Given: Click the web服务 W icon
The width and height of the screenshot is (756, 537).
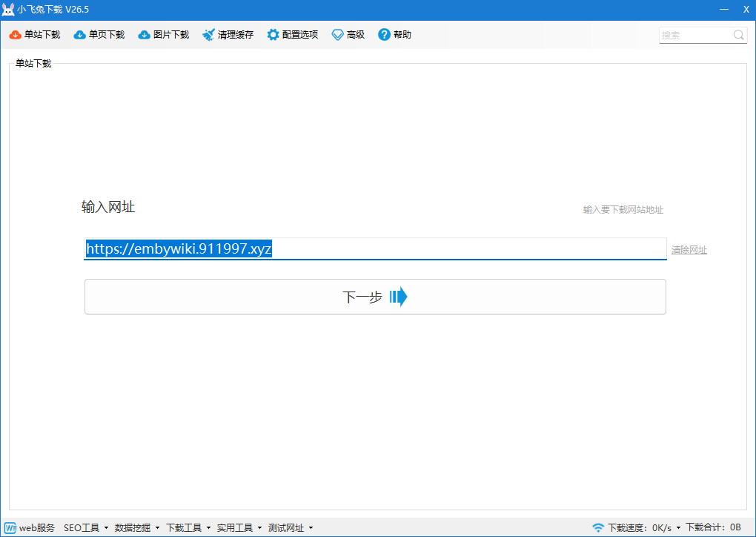Looking at the screenshot, I should click(x=10, y=528).
